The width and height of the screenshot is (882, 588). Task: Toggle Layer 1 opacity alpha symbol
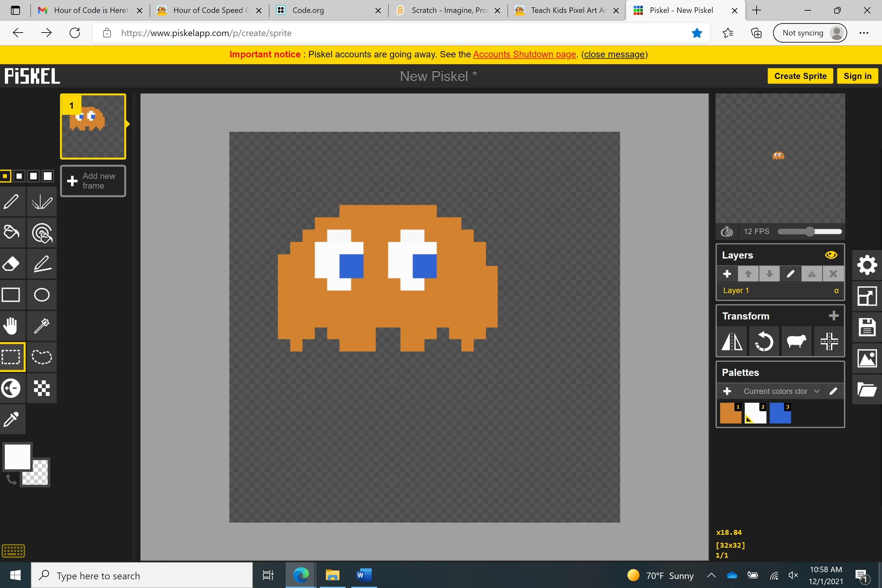836,291
